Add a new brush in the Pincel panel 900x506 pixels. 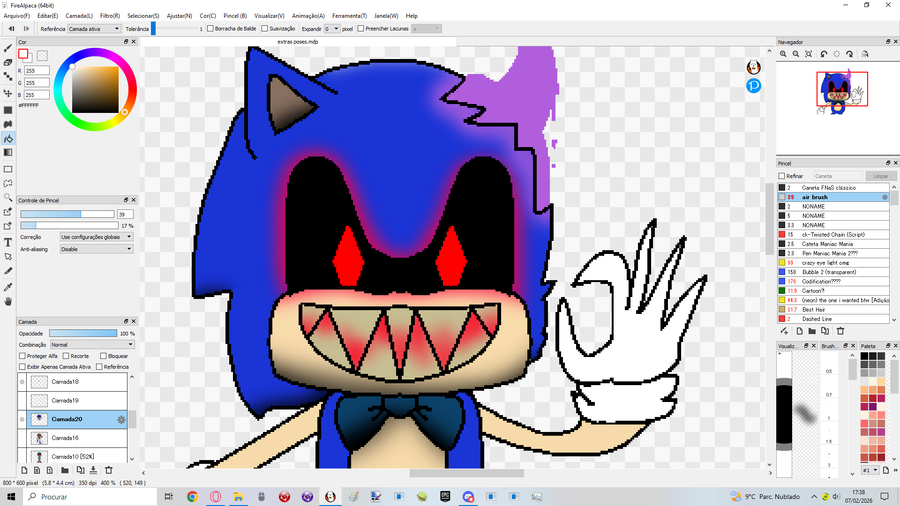point(799,331)
